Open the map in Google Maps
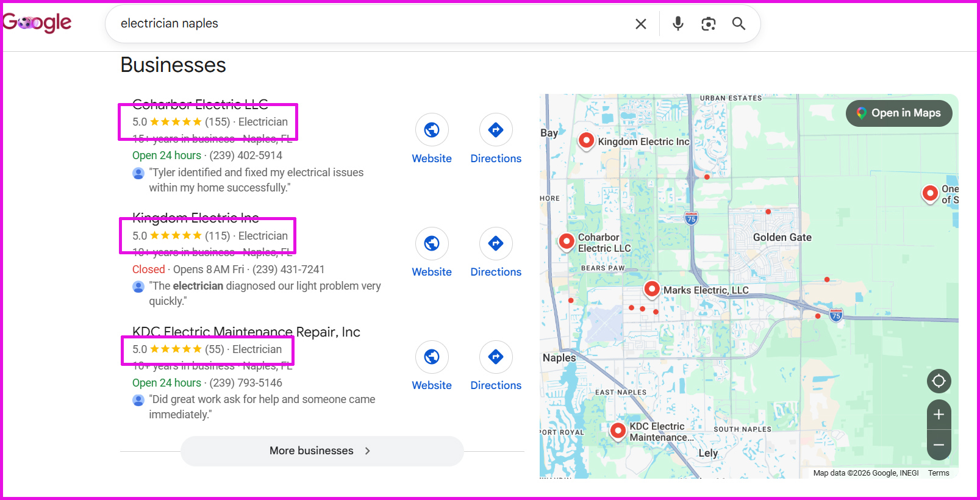 tap(899, 113)
